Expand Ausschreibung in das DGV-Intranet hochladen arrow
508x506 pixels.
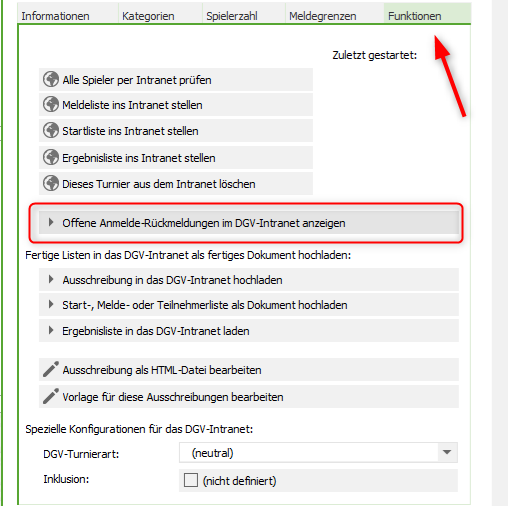[51, 279]
